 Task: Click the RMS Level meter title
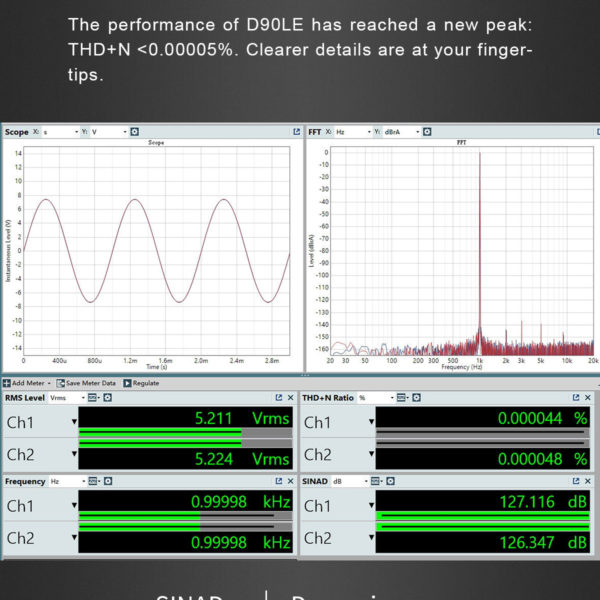coord(25,398)
